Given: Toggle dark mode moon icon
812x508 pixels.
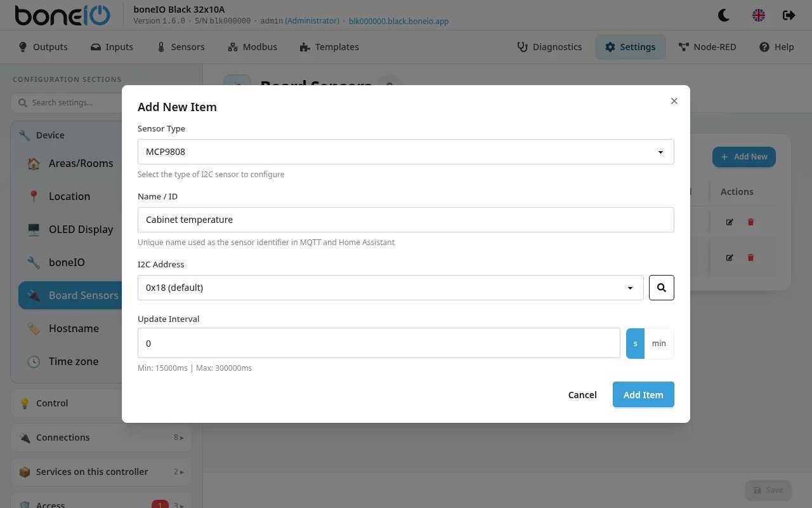Looking at the screenshot, I should (x=724, y=15).
